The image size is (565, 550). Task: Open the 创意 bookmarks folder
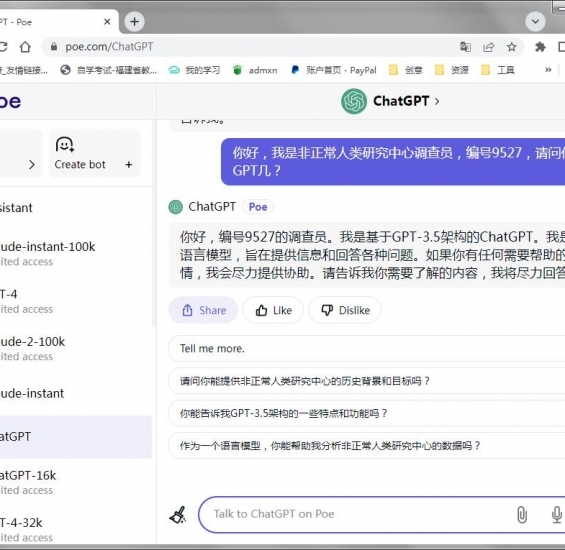406,70
